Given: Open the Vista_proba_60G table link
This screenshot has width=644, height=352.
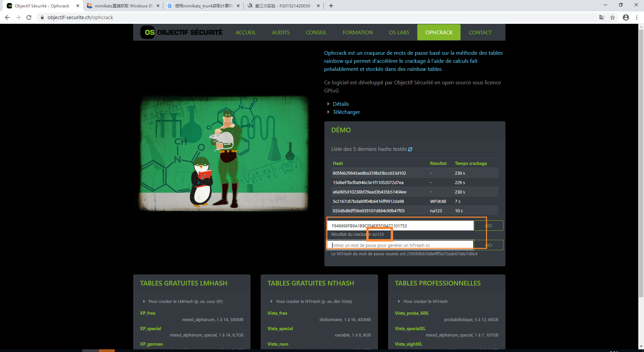Looking at the screenshot, I should click(412, 313).
